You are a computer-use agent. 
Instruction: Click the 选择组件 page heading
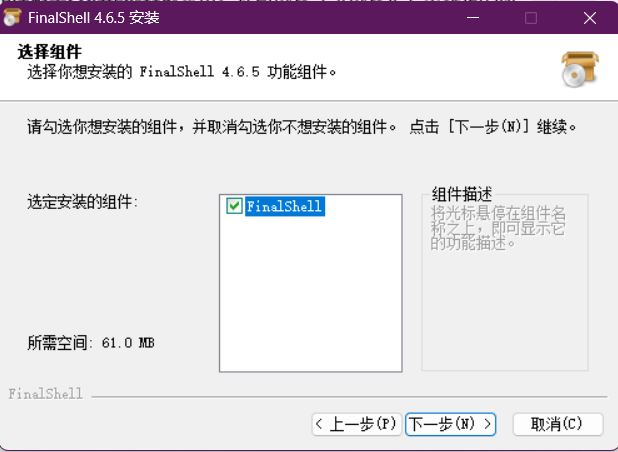pyautogui.click(x=49, y=52)
